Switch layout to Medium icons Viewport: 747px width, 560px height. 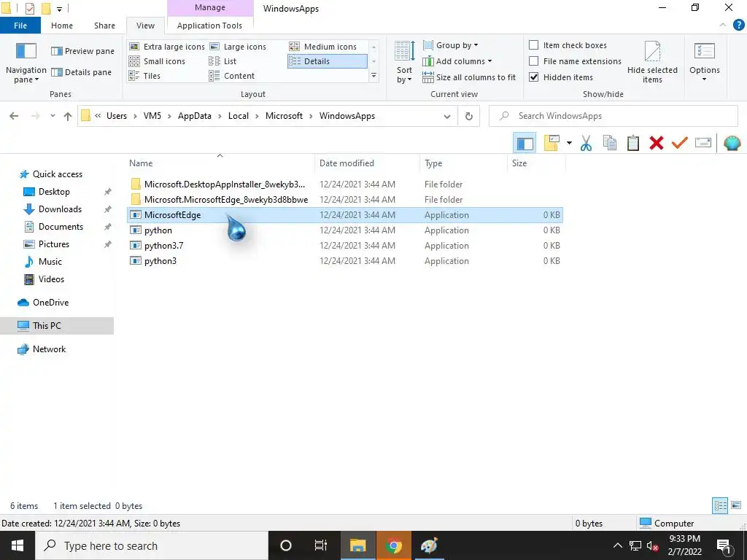[323, 47]
